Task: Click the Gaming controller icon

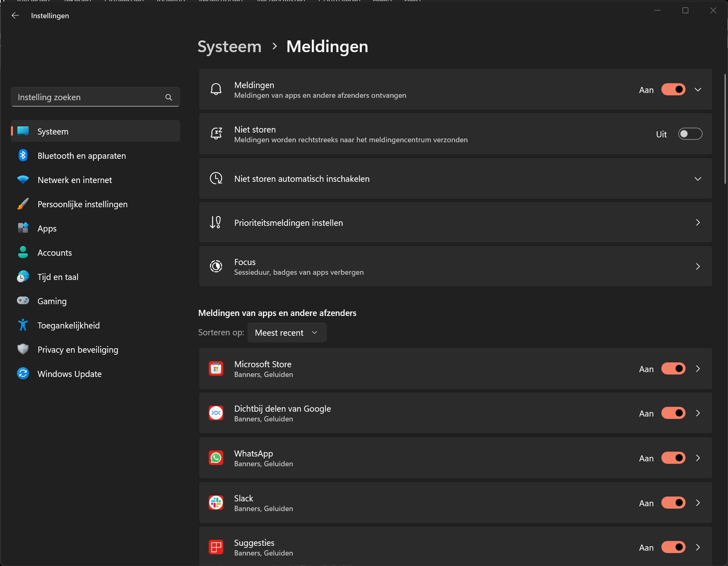Action: tap(23, 301)
